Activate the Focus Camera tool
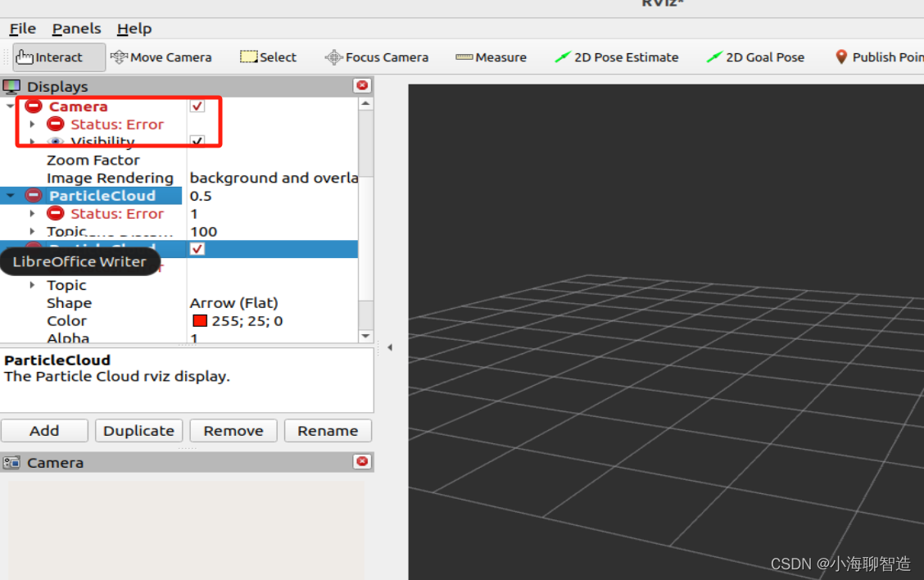The image size is (924, 580). pos(377,57)
